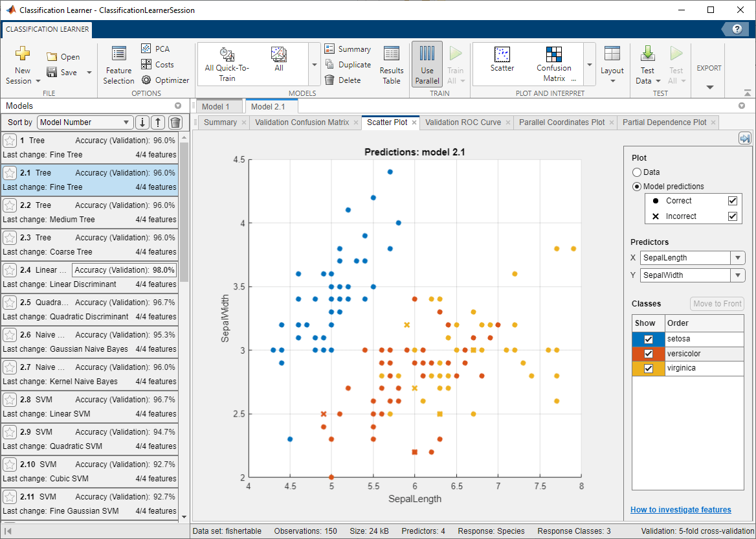This screenshot has height=539, width=756.
Task: Toggle the Use Parallel button
Action: pyautogui.click(x=427, y=64)
